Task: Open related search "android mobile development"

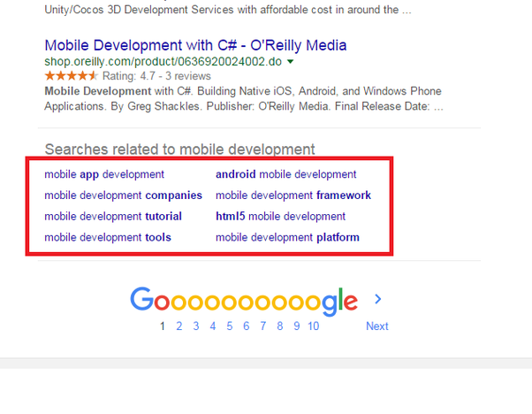Action: [x=286, y=174]
